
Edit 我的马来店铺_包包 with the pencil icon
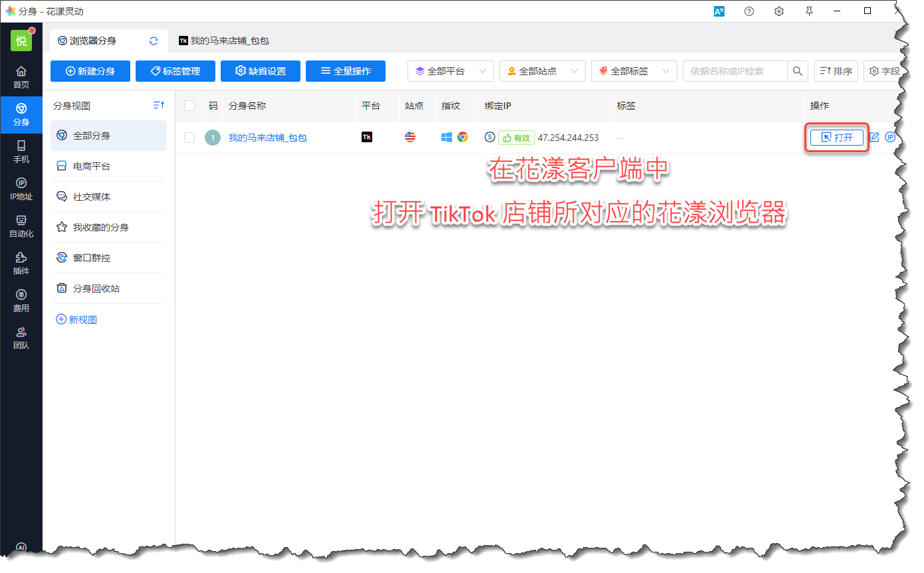[x=875, y=138]
